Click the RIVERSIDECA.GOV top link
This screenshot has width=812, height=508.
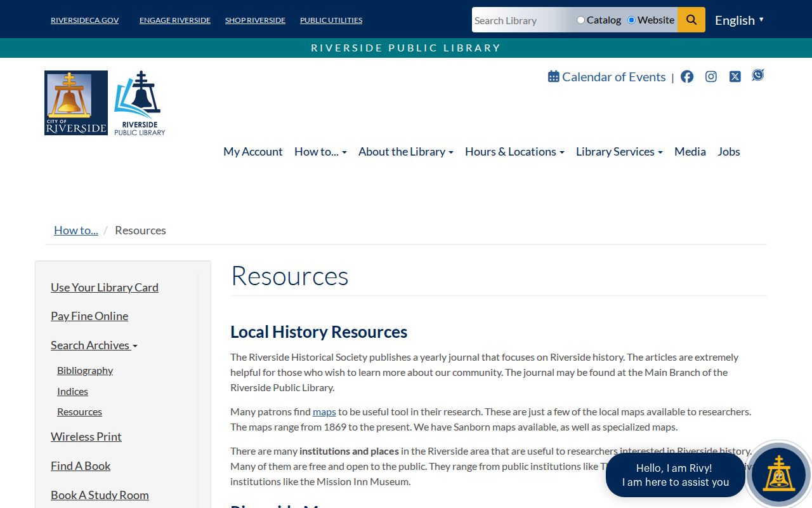(x=84, y=20)
